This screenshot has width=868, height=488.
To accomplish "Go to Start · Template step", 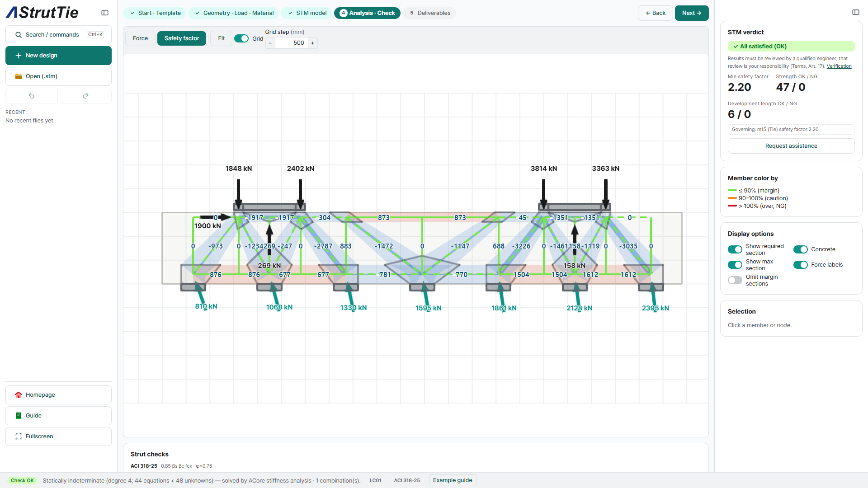I will tap(155, 13).
